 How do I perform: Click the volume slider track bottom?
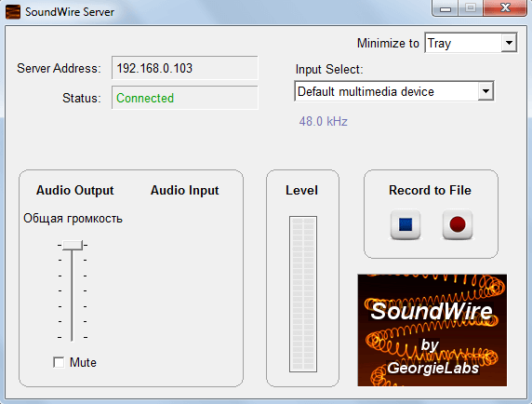click(x=72, y=336)
